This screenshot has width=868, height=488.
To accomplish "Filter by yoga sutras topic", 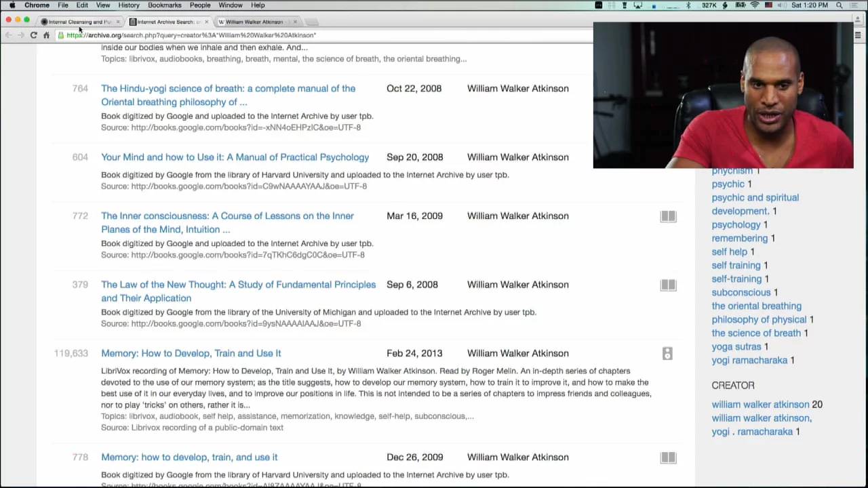I will [x=736, y=347].
